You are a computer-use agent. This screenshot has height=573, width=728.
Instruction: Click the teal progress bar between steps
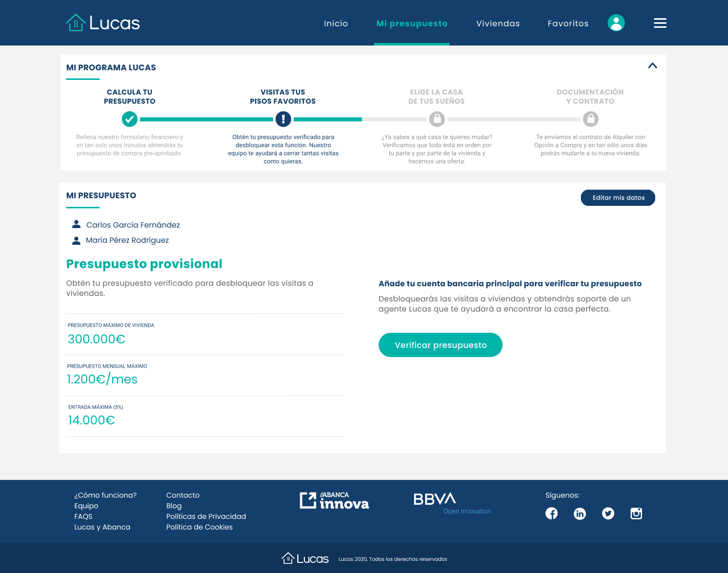(x=206, y=119)
